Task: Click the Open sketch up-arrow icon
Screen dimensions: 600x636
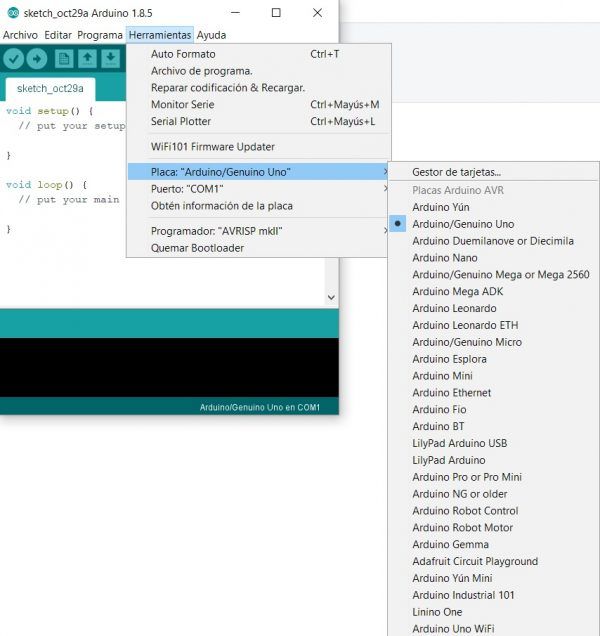Action: pos(87,59)
